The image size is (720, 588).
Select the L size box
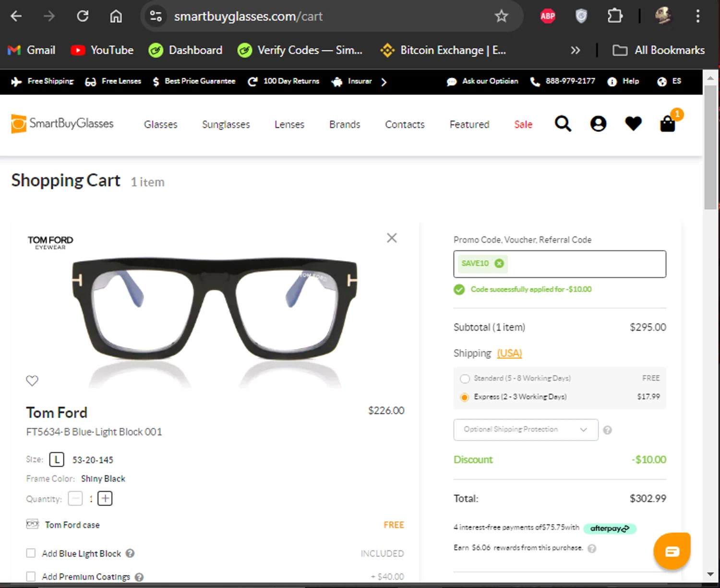[x=57, y=460]
